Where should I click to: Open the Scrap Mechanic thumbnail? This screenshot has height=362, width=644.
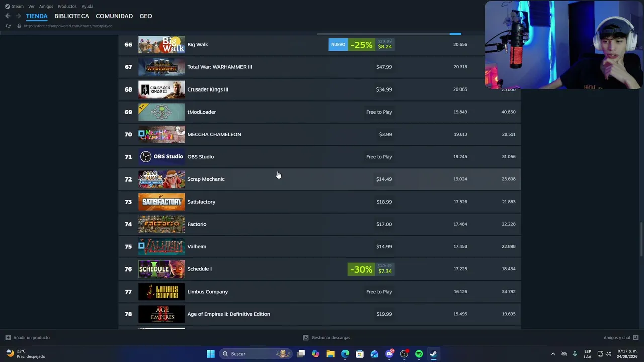coord(162,179)
